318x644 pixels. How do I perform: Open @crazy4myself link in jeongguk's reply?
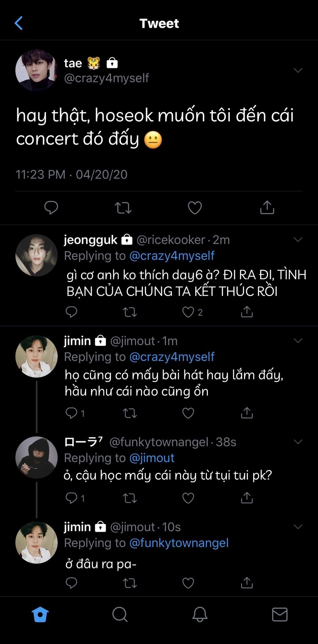[172, 256]
